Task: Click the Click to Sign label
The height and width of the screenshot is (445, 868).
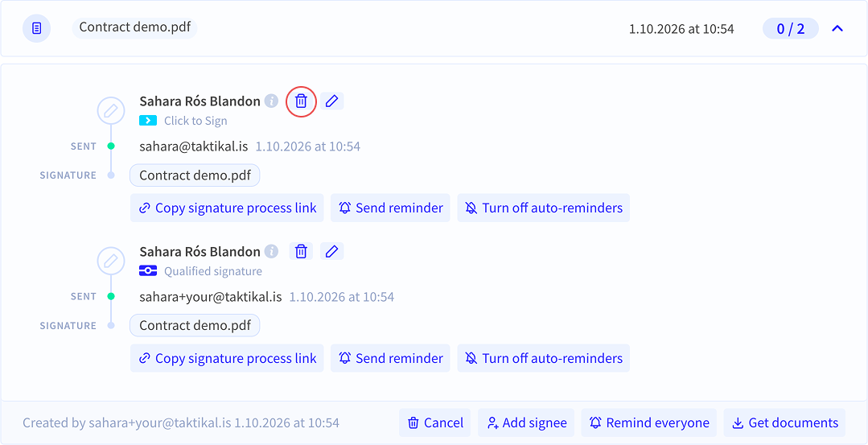Action: click(195, 121)
